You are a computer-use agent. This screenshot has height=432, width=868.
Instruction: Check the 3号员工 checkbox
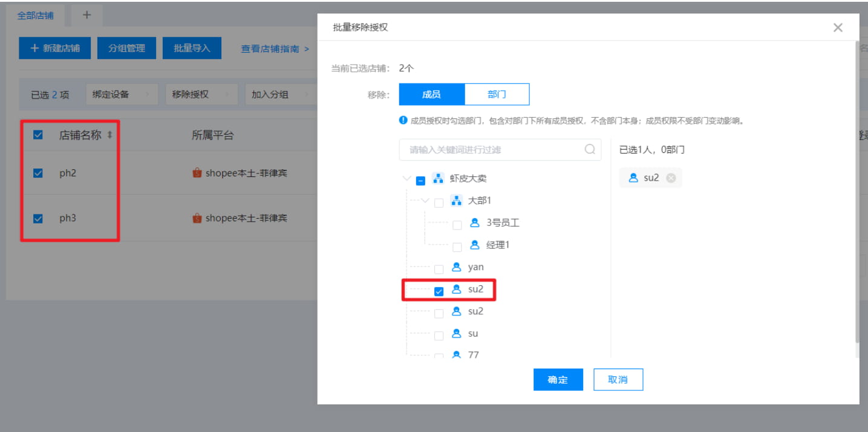coord(457,225)
